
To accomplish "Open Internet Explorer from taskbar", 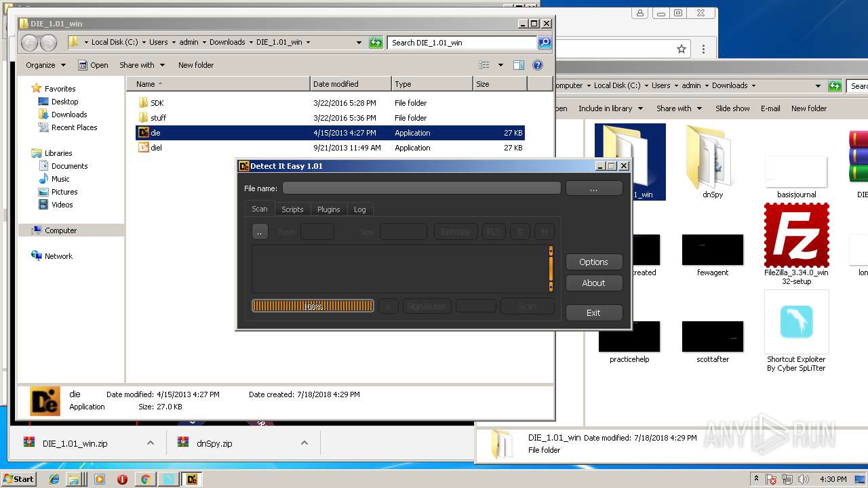I will point(54,479).
